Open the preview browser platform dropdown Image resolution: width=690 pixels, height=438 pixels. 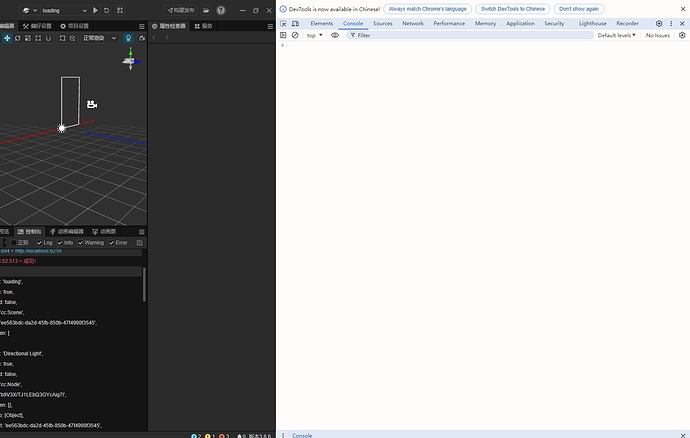(x=29, y=10)
